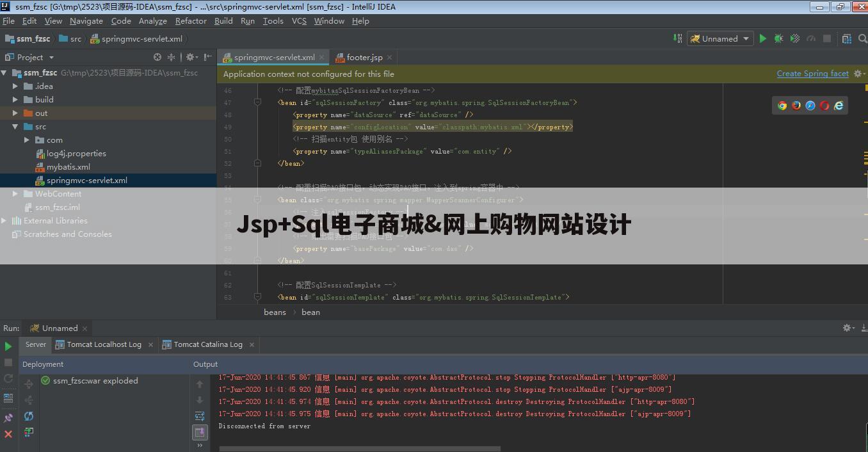Image resolution: width=868 pixels, height=452 pixels.
Task: Open the Unnamed run configuration dropdown
Action: pyautogui.click(x=720, y=38)
